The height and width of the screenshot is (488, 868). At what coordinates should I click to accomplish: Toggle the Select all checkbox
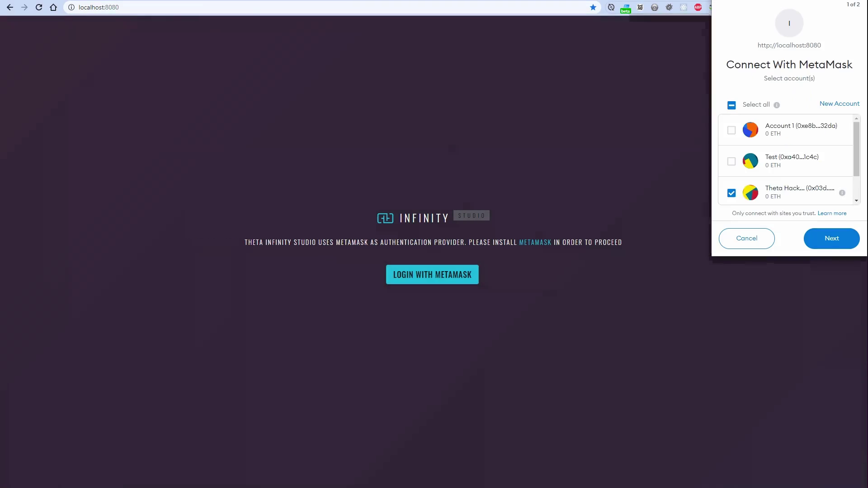click(x=731, y=105)
